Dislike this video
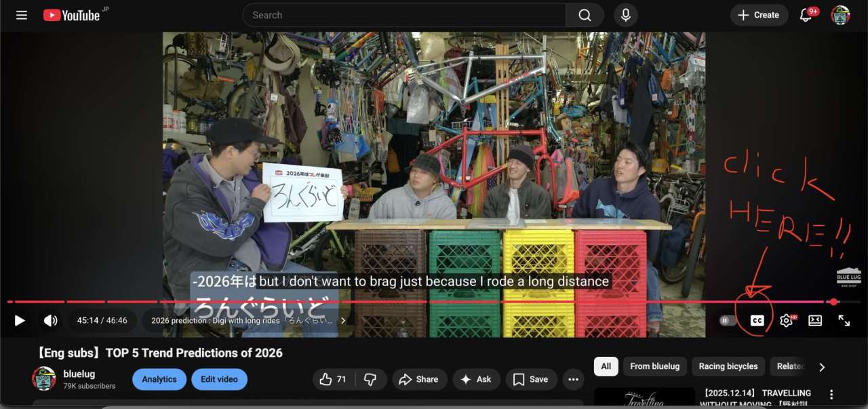 370,379
